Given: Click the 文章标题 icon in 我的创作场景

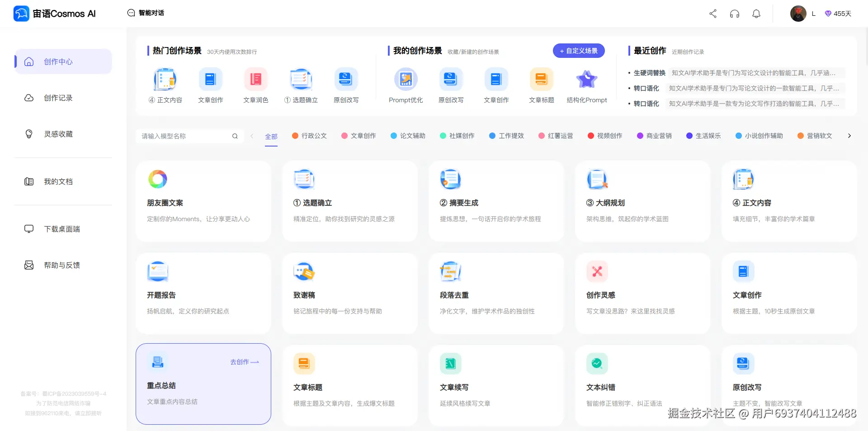Looking at the screenshot, I should 541,80.
